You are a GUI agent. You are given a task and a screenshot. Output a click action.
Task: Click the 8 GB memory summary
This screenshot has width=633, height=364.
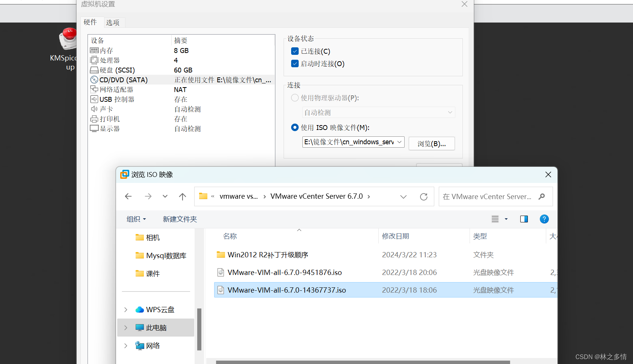click(181, 51)
